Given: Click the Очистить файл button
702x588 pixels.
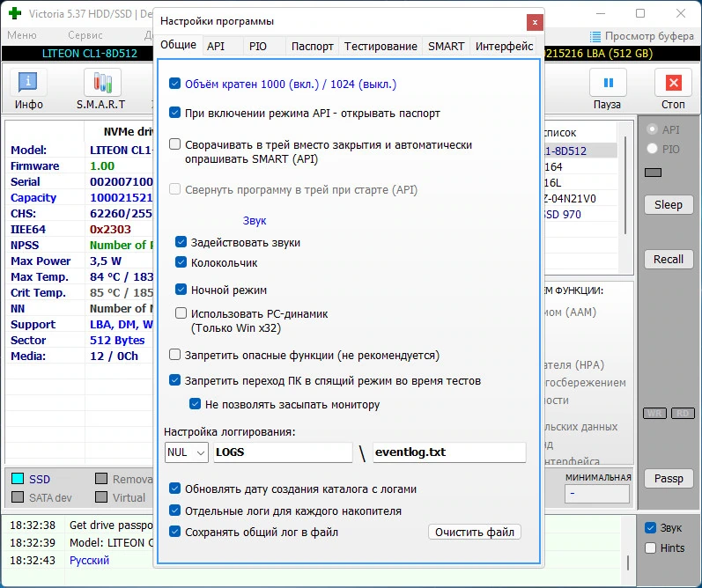Looking at the screenshot, I should point(475,532).
